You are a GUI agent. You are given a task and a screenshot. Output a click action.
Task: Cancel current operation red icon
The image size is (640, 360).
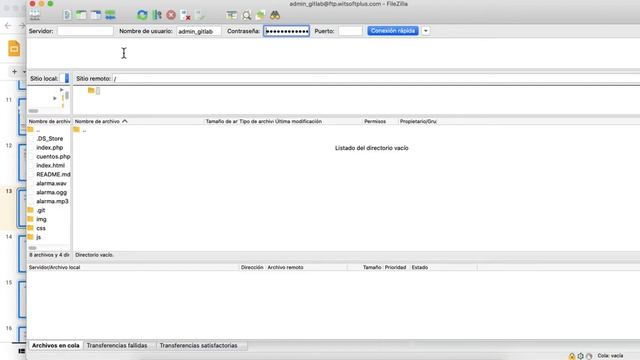pos(171,15)
